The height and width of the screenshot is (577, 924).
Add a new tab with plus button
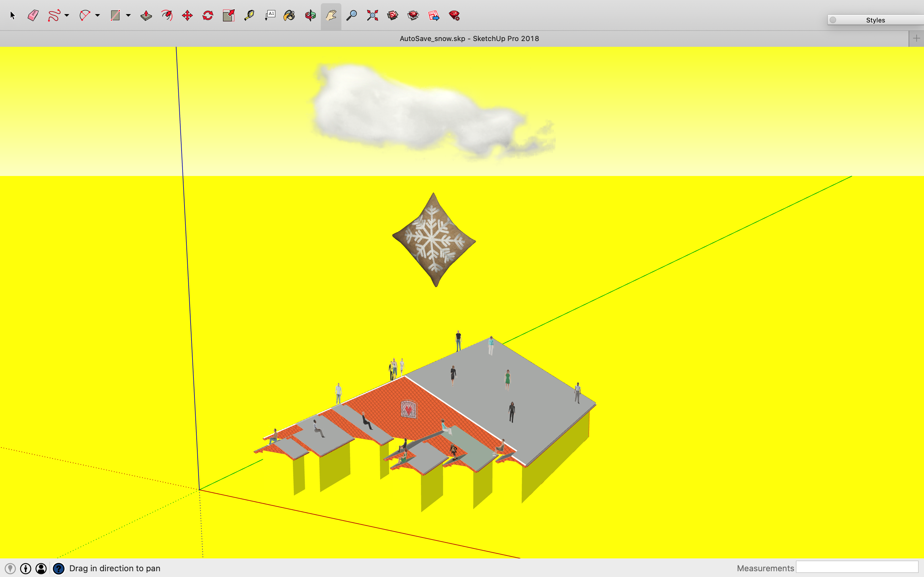(x=916, y=38)
